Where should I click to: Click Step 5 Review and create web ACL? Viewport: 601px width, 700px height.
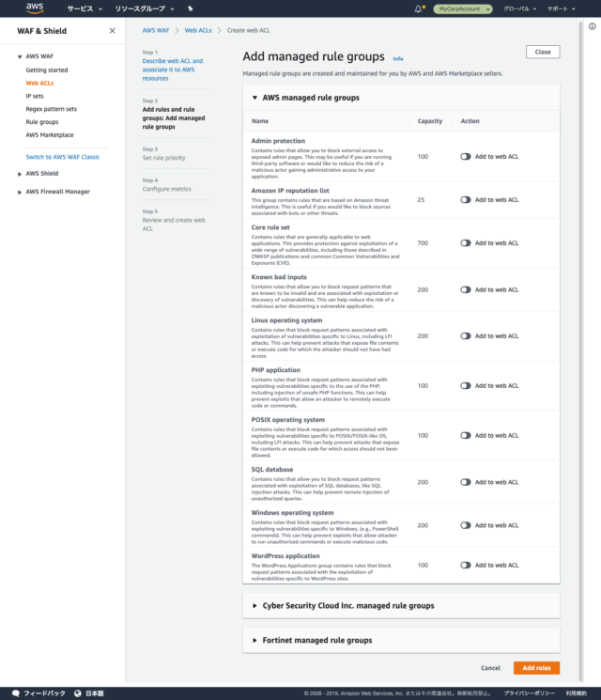coord(174,225)
